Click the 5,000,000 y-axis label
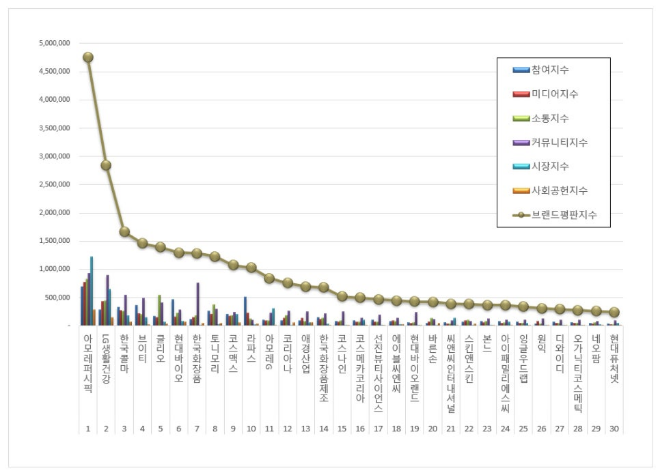The height and width of the screenshot is (475, 660). tap(50, 44)
